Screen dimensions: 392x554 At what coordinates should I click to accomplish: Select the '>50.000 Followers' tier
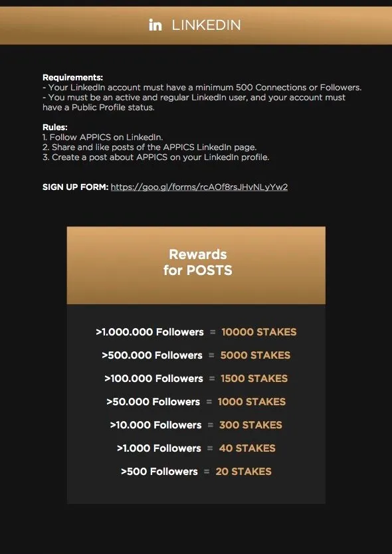click(153, 401)
